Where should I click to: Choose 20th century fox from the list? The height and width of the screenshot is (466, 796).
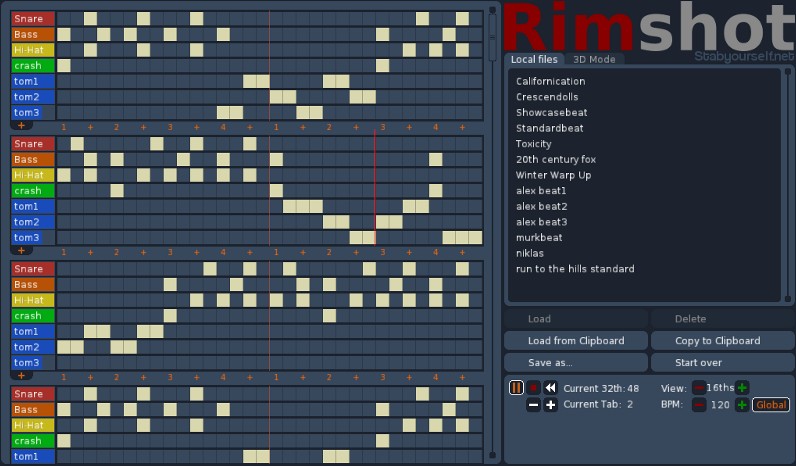555,159
